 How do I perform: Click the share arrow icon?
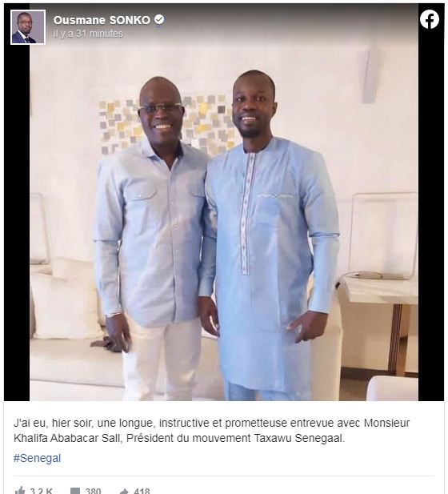click(x=124, y=491)
